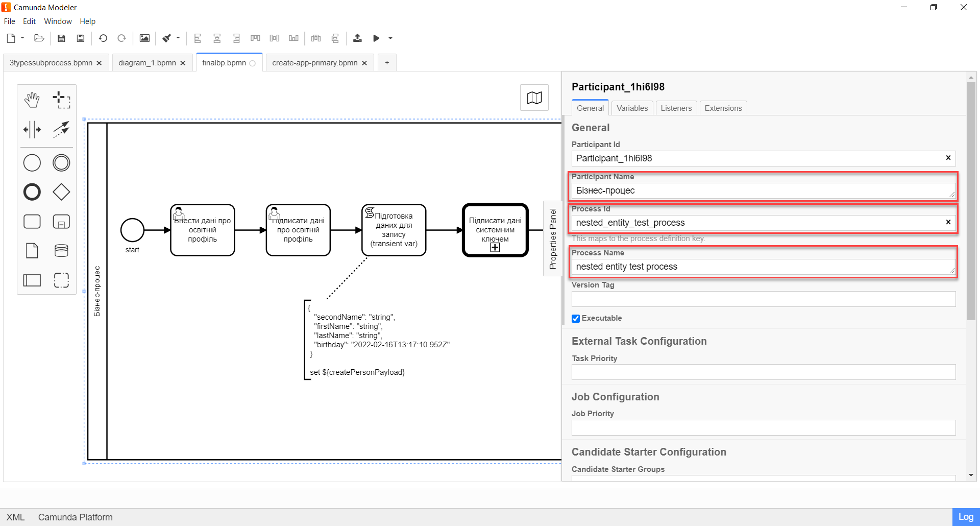
Task: Deploy current diagram icon
Action: click(357, 38)
